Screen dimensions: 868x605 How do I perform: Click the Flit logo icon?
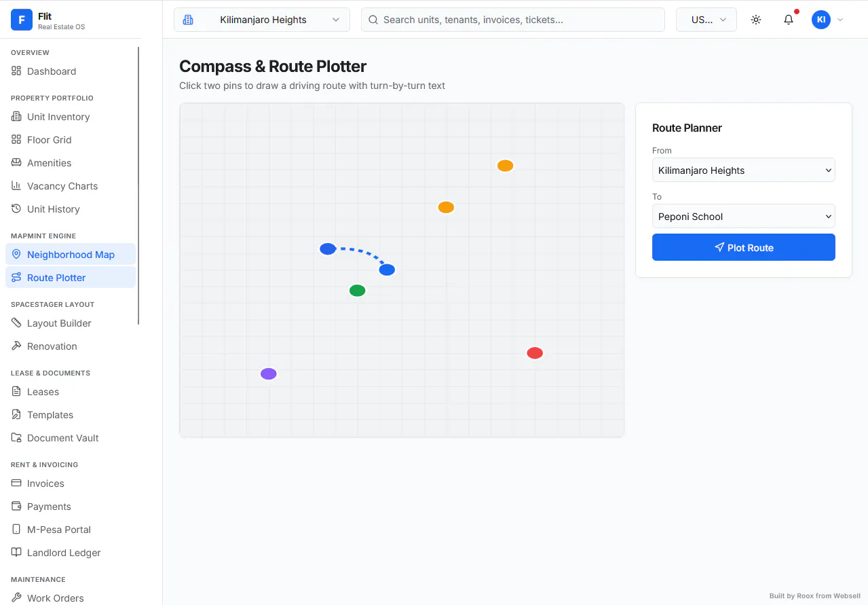[22, 20]
